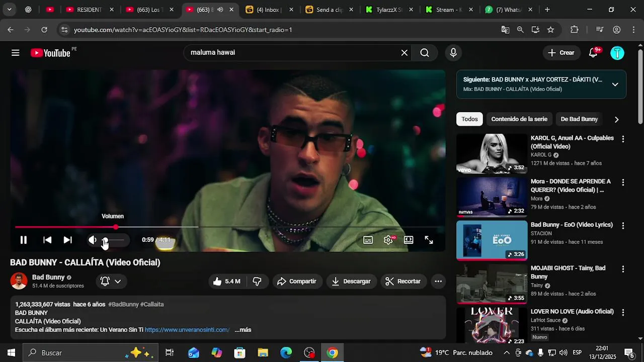Screen dimensions: 644x362
Task: Open options for MOJABI GHOST video
Action: tap(623, 269)
